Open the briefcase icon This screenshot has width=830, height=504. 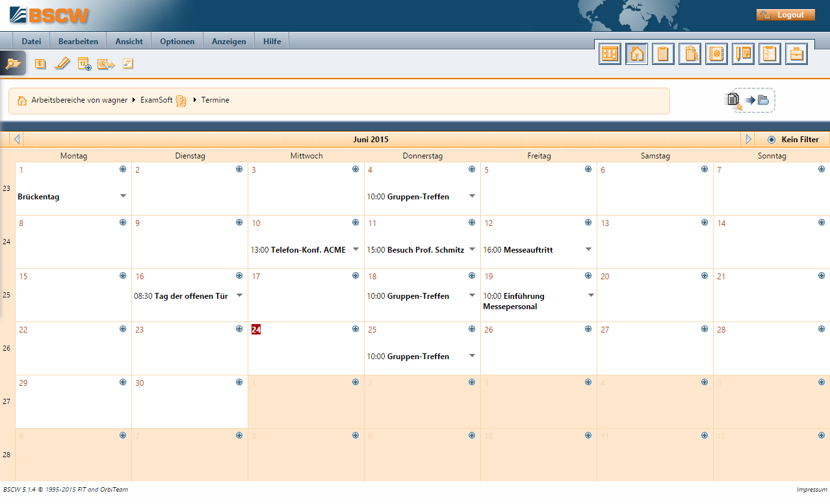[796, 54]
